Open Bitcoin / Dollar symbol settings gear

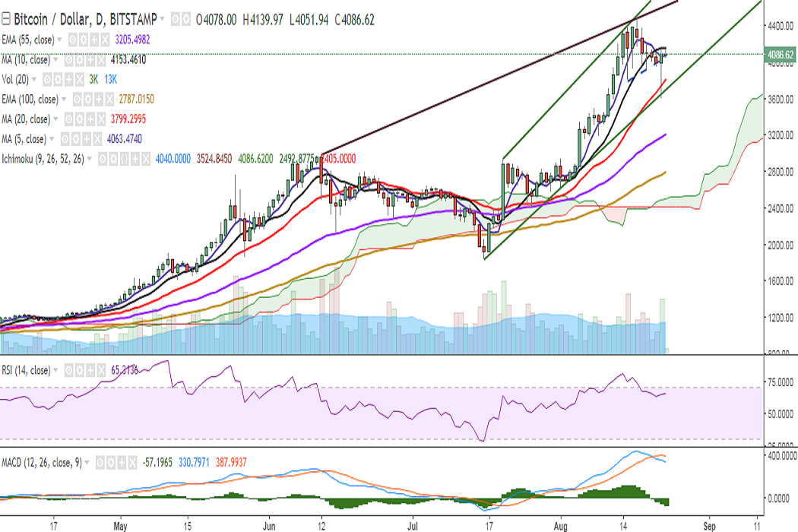[x=186, y=19]
